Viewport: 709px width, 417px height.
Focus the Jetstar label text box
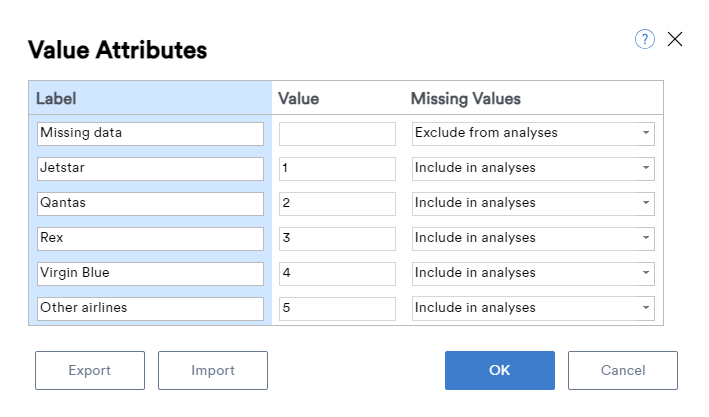coord(151,168)
